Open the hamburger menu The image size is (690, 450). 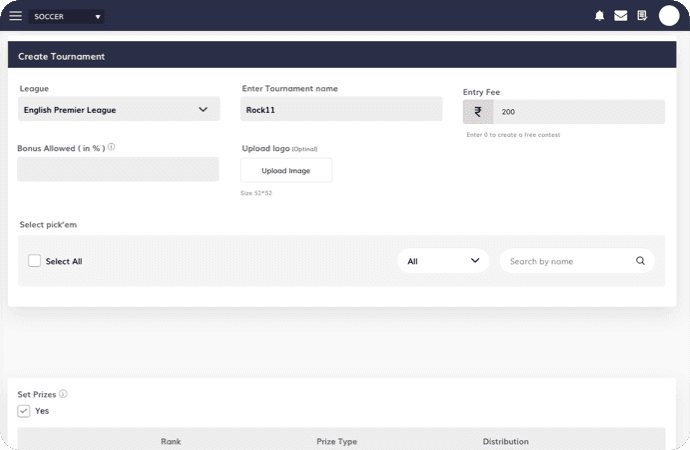[x=15, y=16]
